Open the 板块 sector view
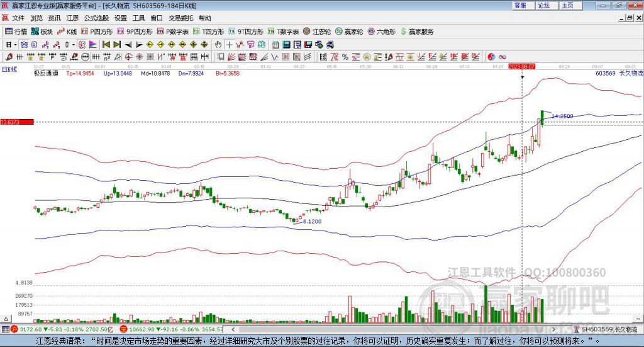This screenshot has height=347, width=644. tap(42, 31)
